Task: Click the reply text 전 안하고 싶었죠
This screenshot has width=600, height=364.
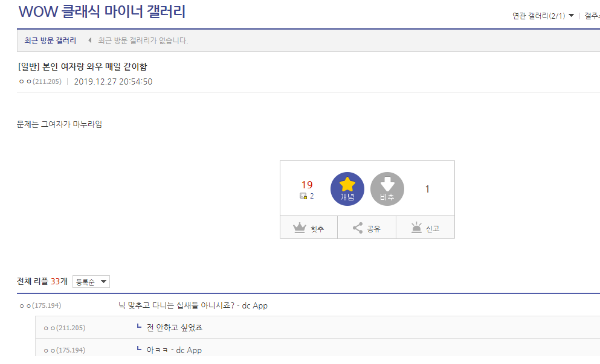Action: [x=175, y=328]
